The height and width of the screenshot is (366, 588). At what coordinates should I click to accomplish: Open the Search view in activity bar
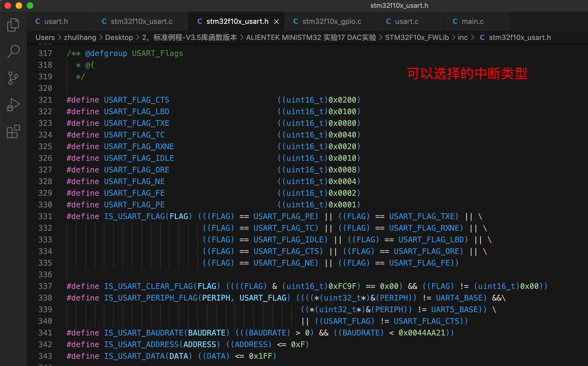13,51
